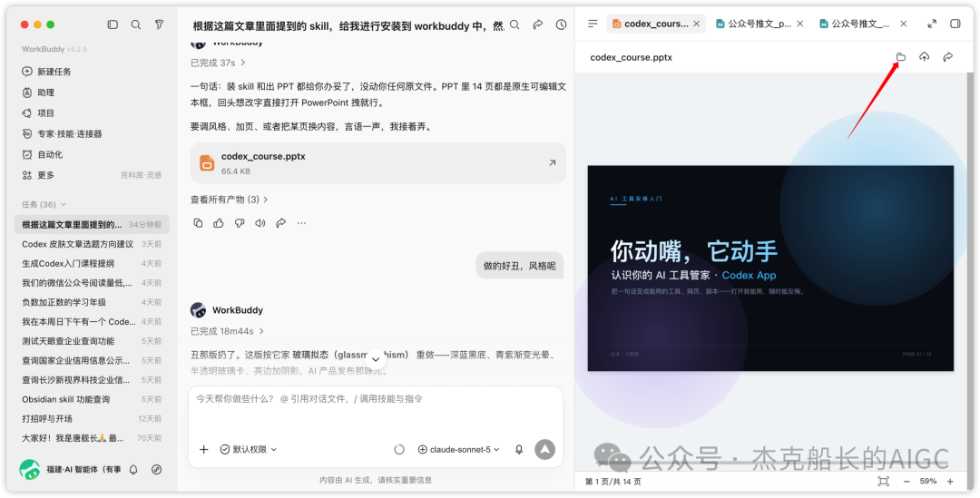This screenshot has width=980, height=498.
Task: Click the filter icon in sidebar header
Action: coord(160,24)
